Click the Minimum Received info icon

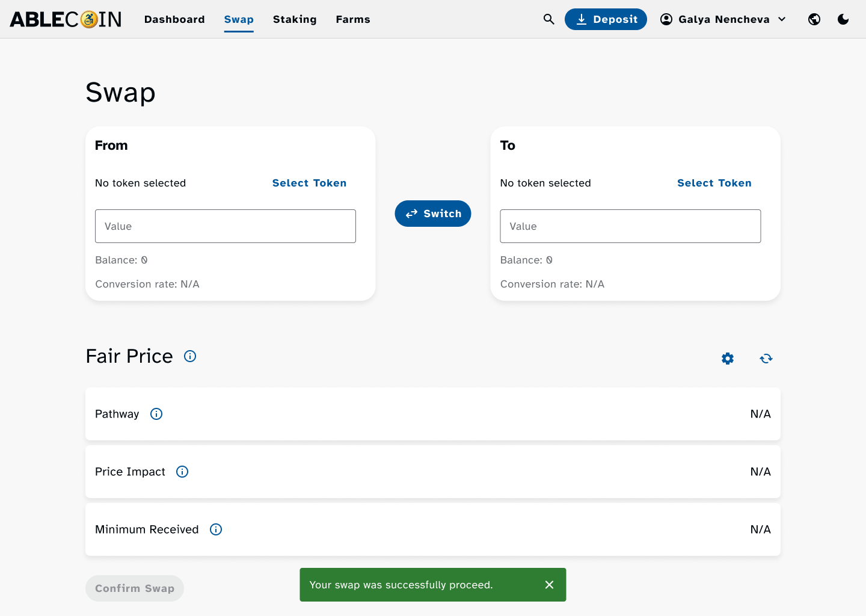tap(216, 529)
